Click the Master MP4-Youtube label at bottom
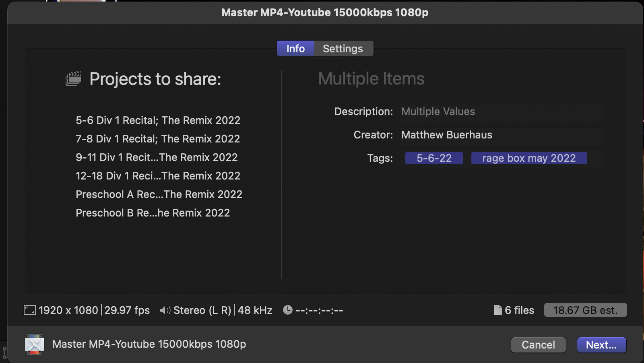Screen dimensions: 644x363 pos(150,344)
